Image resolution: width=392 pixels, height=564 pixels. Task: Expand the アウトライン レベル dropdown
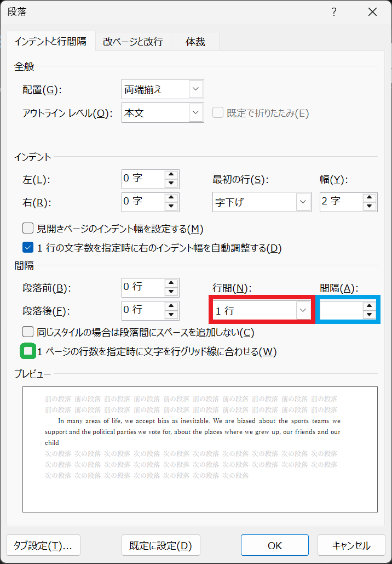(195, 113)
